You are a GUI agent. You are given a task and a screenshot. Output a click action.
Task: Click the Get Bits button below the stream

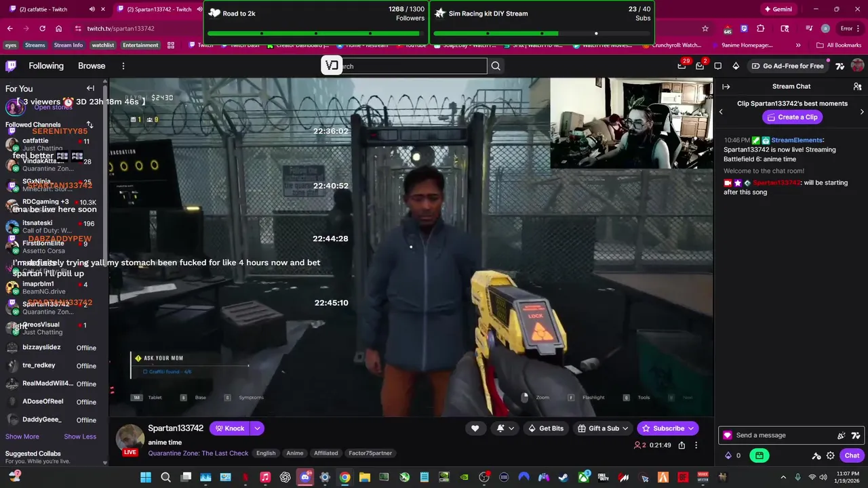(x=545, y=428)
